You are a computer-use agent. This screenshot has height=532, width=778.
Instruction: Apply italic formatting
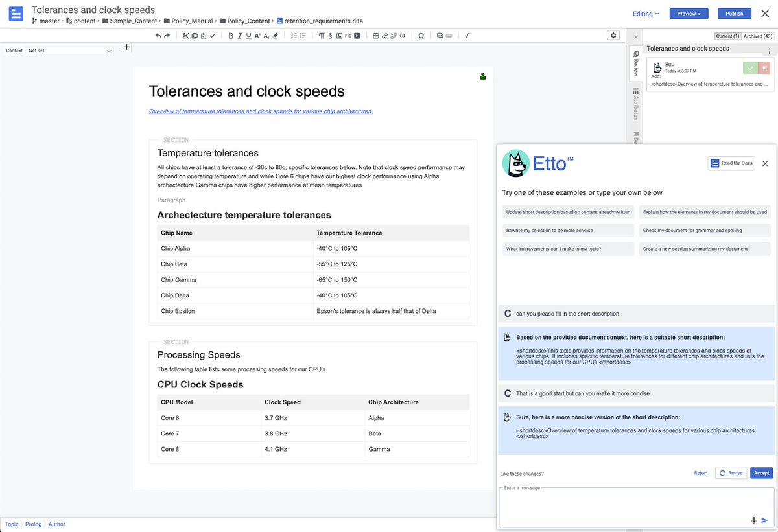(240, 36)
